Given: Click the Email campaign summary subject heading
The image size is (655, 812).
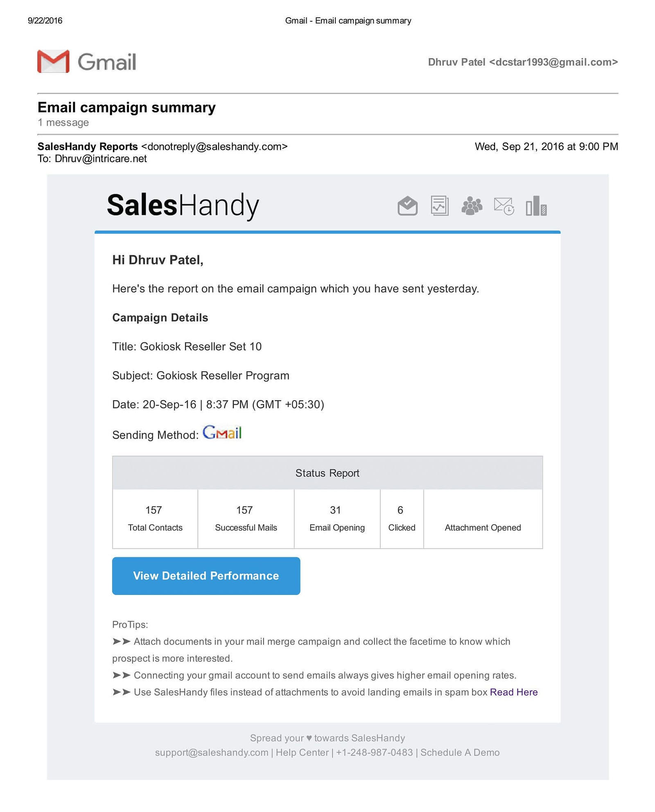Looking at the screenshot, I should (126, 107).
